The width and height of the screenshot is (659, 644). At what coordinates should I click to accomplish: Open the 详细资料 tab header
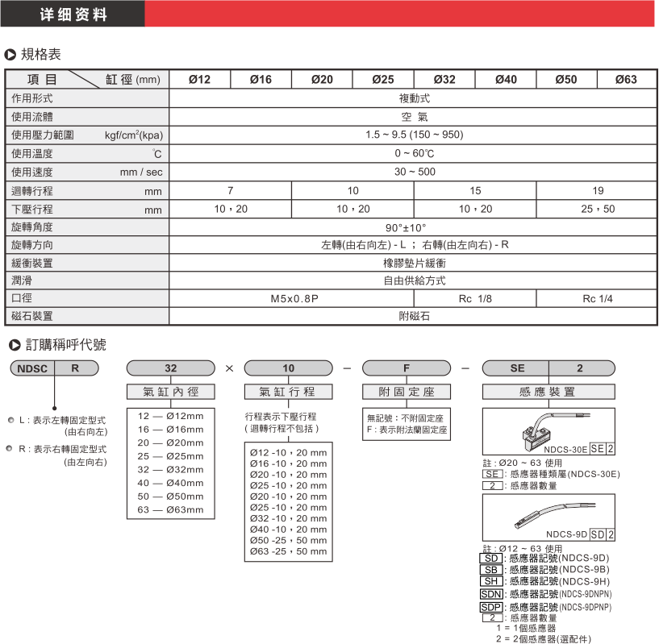[x=73, y=15]
